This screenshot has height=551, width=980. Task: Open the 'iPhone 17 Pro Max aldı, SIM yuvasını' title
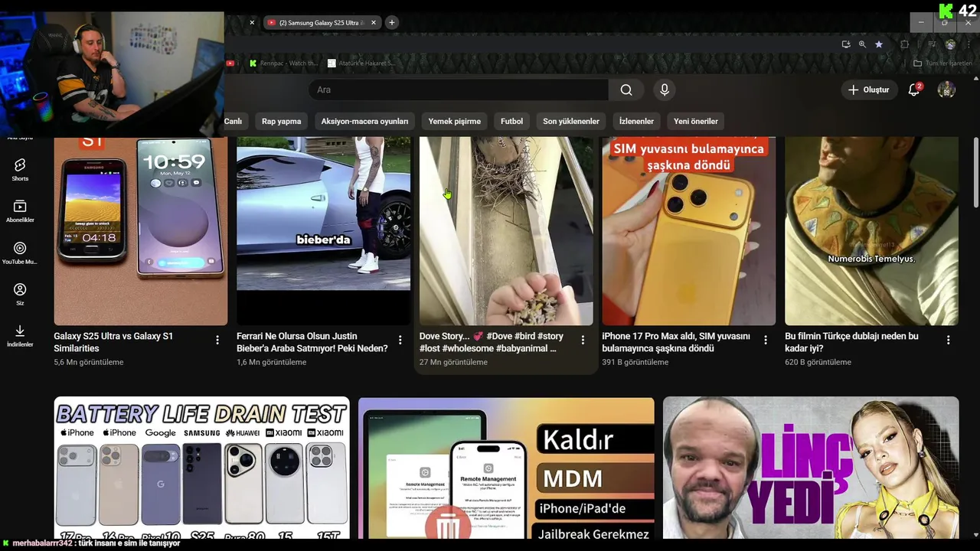click(676, 342)
